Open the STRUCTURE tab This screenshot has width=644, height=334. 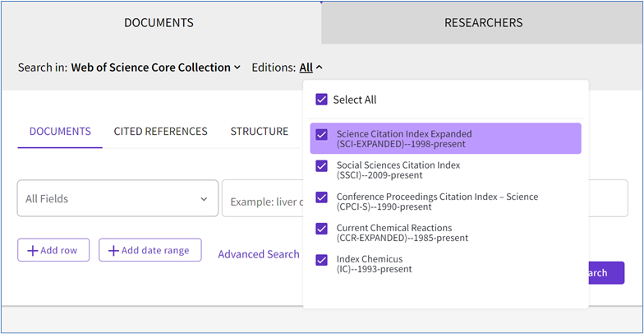point(260,132)
